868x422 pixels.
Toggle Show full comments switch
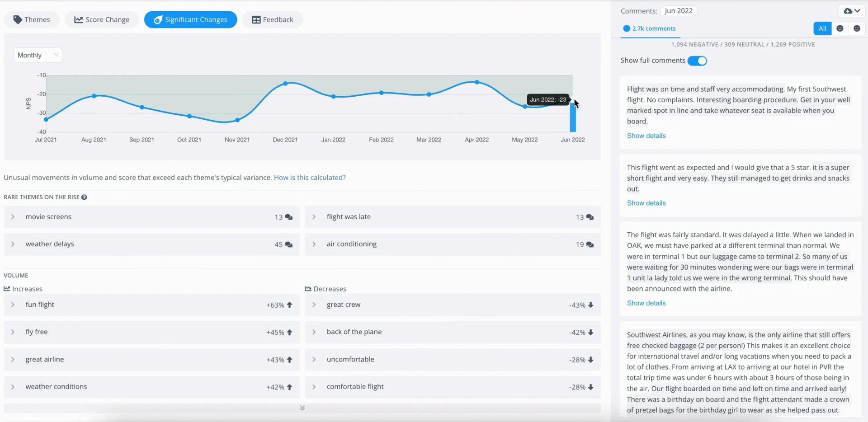[697, 61]
